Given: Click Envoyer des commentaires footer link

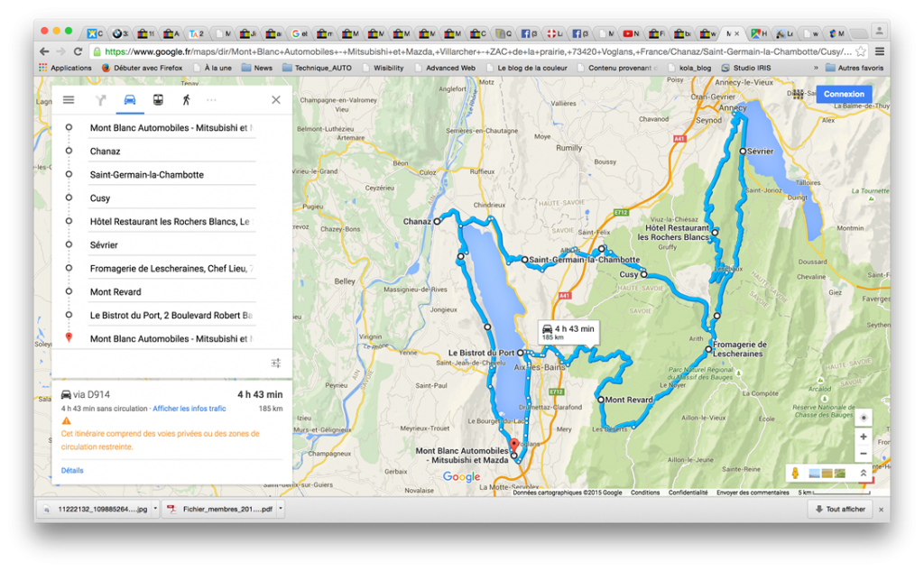Looking at the screenshot, I should [x=753, y=493].
